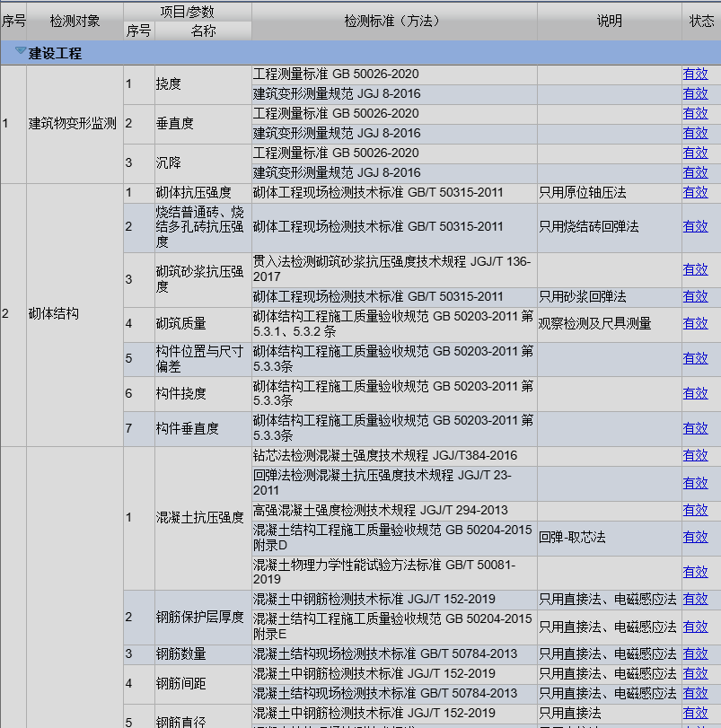
Task: Open 有效 link for 钻芯法检测混凝土强度技术规程
Action: click(x=695, y=456)
